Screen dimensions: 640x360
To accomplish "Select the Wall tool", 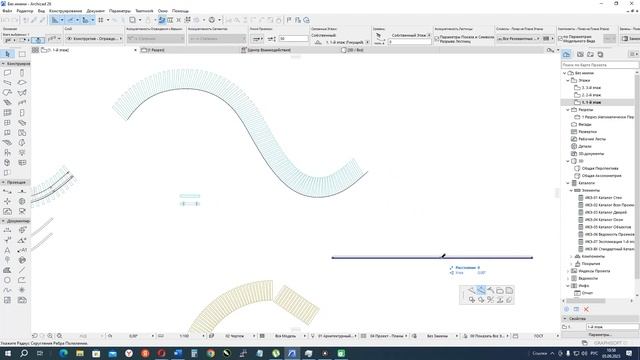I will [x=7, y=73].
